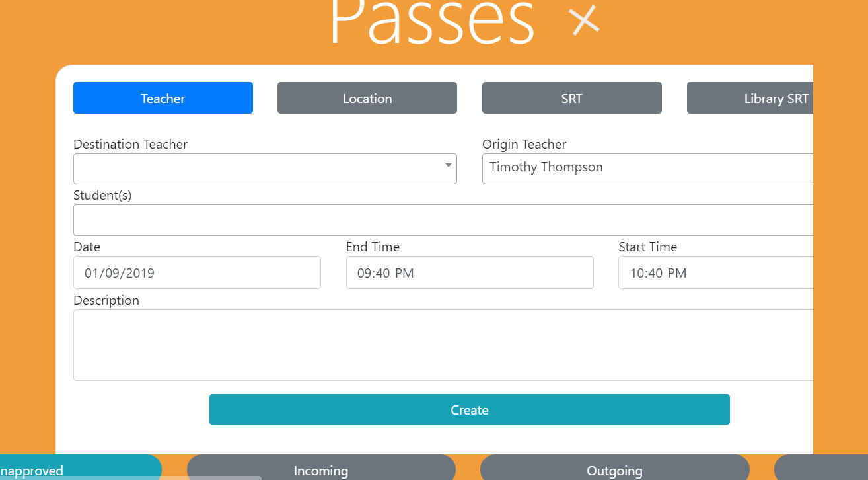The image size is (868, 480).
Task: Click the Origin Teacher field with Timothy Thompson
Action: tap(647, 169)
